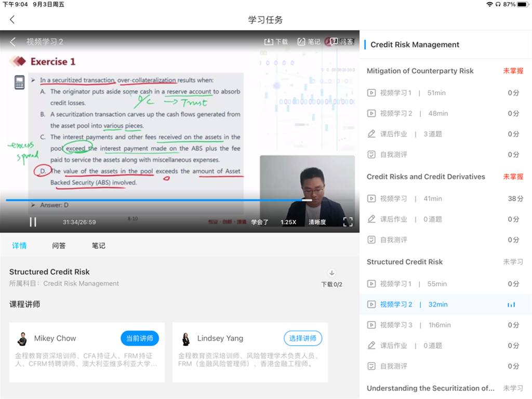Tap the Wi-Fi status icon
The image size is (532, 399).
point(489,4)
